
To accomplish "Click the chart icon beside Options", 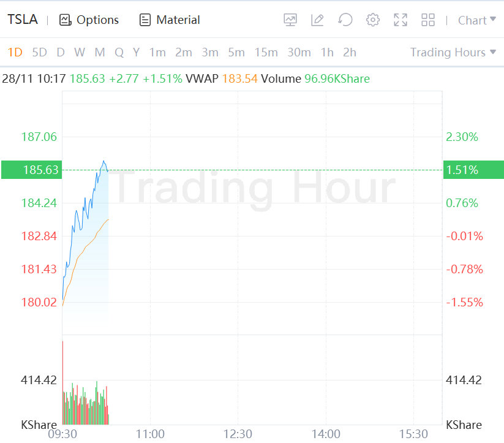I will click(x=66, y=20).
